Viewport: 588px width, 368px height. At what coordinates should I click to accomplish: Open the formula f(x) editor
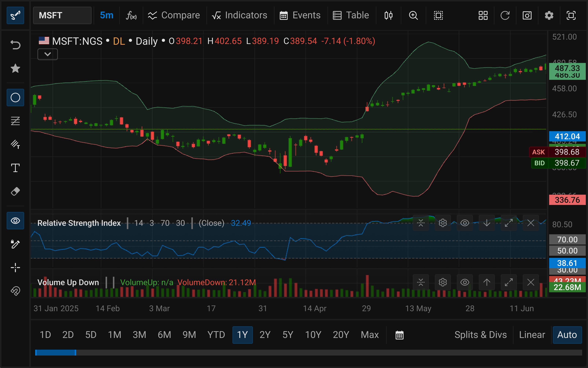131,15
